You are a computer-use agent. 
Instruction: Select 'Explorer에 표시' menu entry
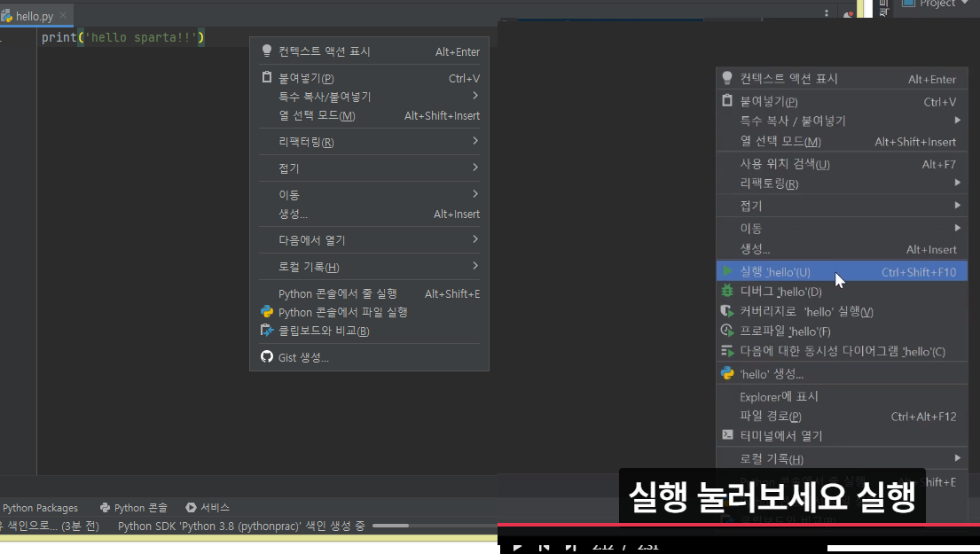click(x=842, y=396)
